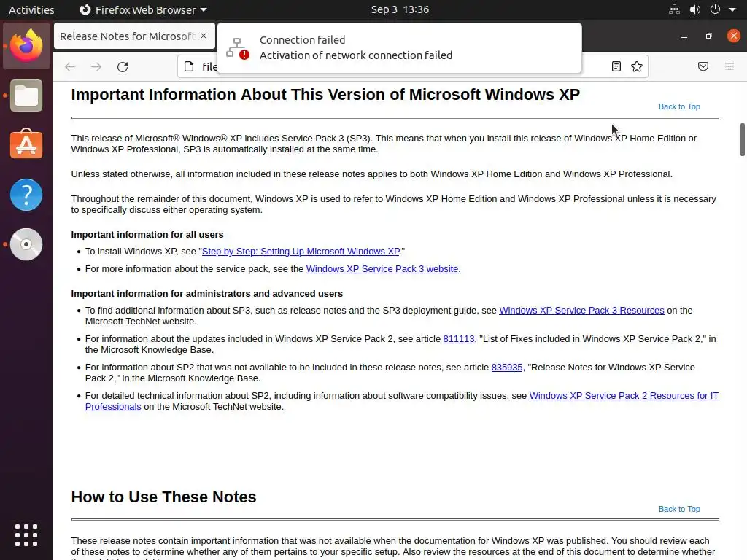Close the Firefox window
Viewport: 747px width, 560px height.
click(733, 36)
